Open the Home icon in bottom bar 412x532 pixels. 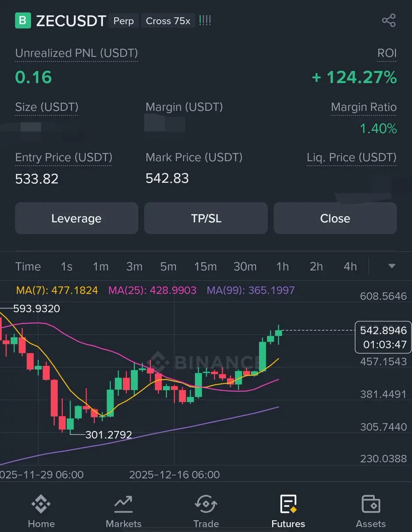[x=41, y=504]
